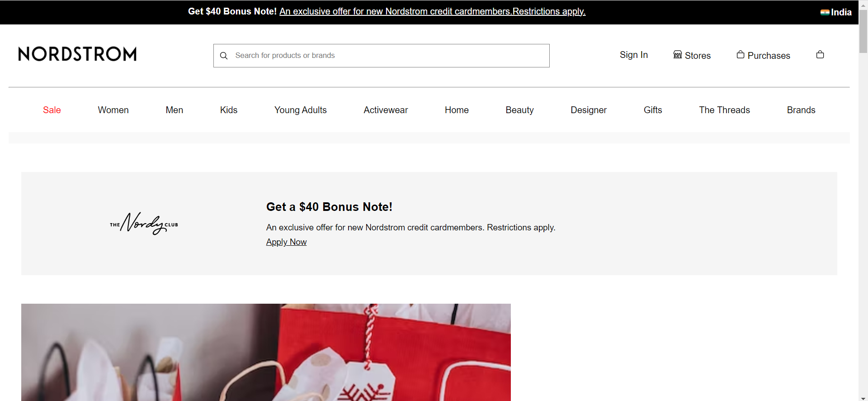The image size is (868, 401).
Task: Click the holiday gift bags image
Action: point(266,352)
